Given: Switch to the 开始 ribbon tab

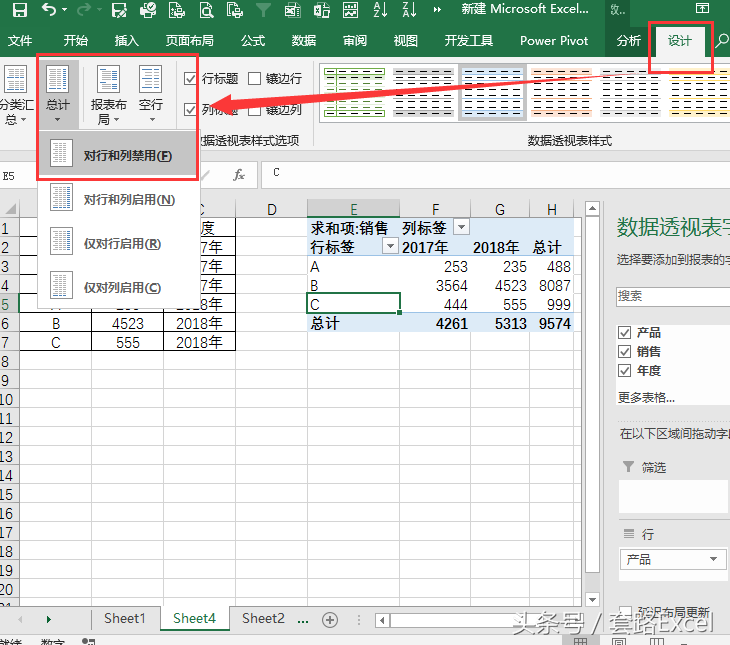Looking at the screenshot, I should [x=76, y=41].
